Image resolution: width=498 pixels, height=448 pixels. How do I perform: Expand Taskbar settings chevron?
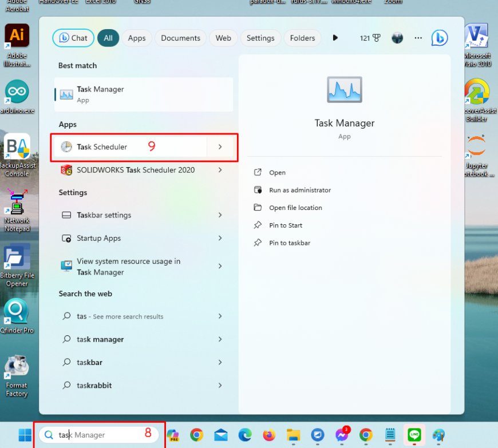220,215
